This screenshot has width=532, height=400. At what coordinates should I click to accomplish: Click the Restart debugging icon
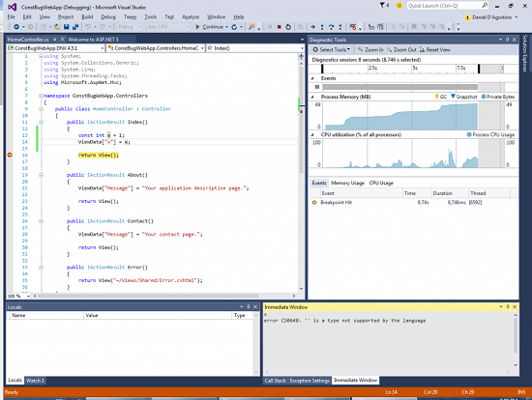click(288, 27)
